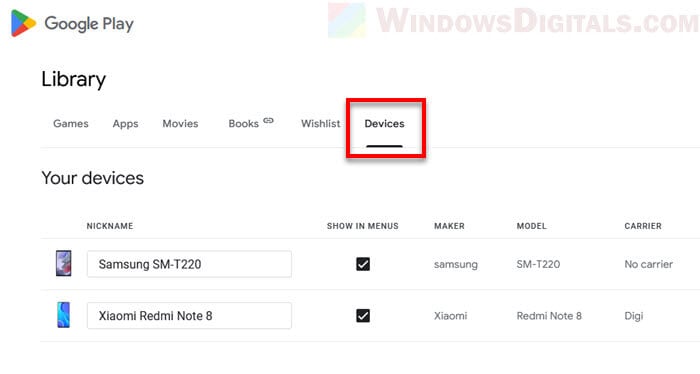Click the 'SM-T220' model cell
Image resolution: width=700 pixels, height=374 pixels.
538,264
